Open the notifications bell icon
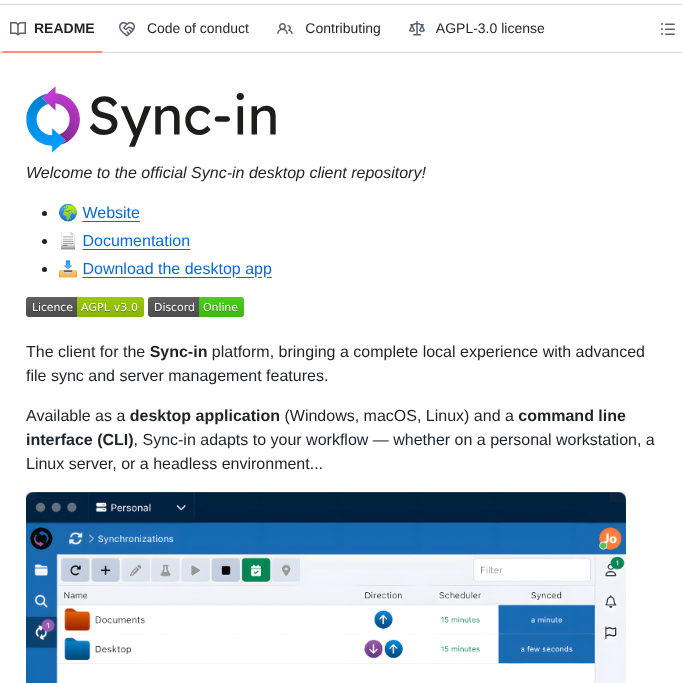 click(x=611, y=602)
